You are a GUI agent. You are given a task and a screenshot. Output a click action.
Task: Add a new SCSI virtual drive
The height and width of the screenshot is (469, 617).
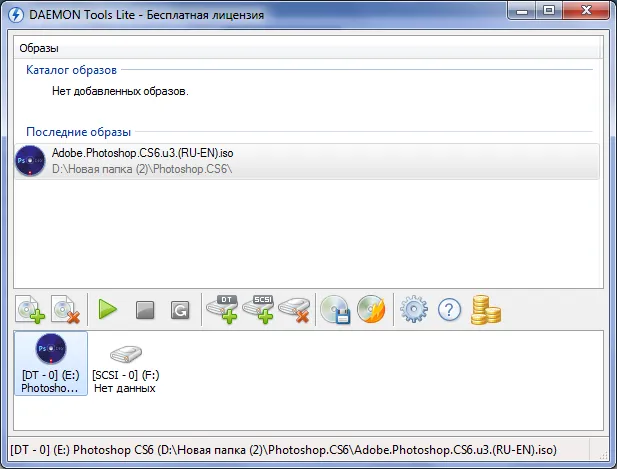click(x=260, y=310)
